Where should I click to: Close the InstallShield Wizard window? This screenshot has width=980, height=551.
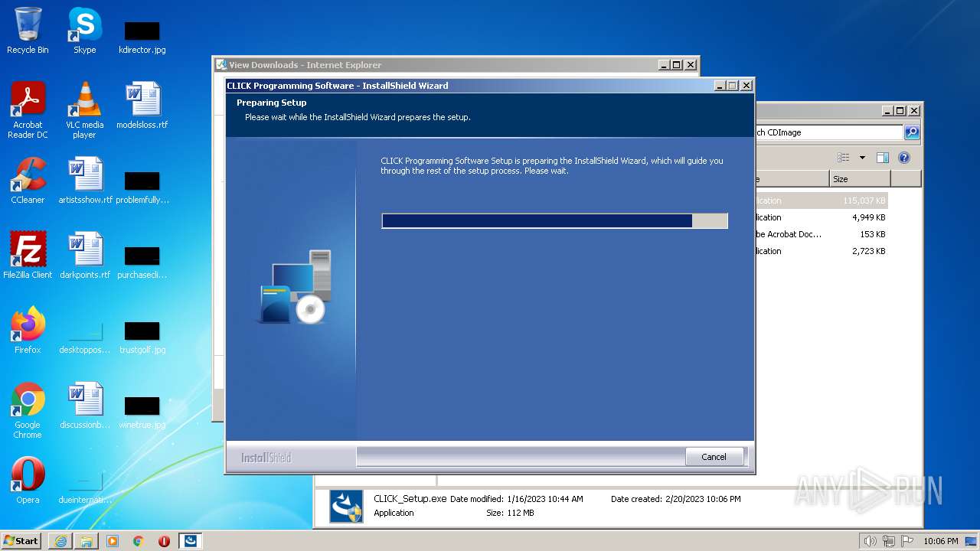[746, 86]
